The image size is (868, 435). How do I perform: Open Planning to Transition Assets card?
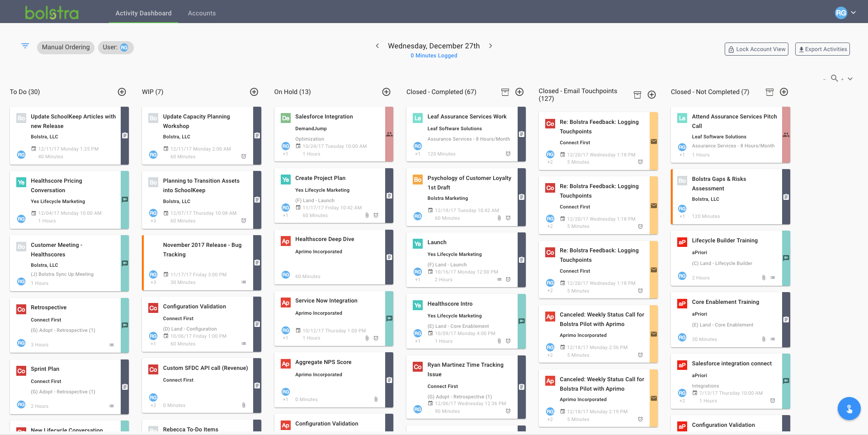[x=201, y=200]
